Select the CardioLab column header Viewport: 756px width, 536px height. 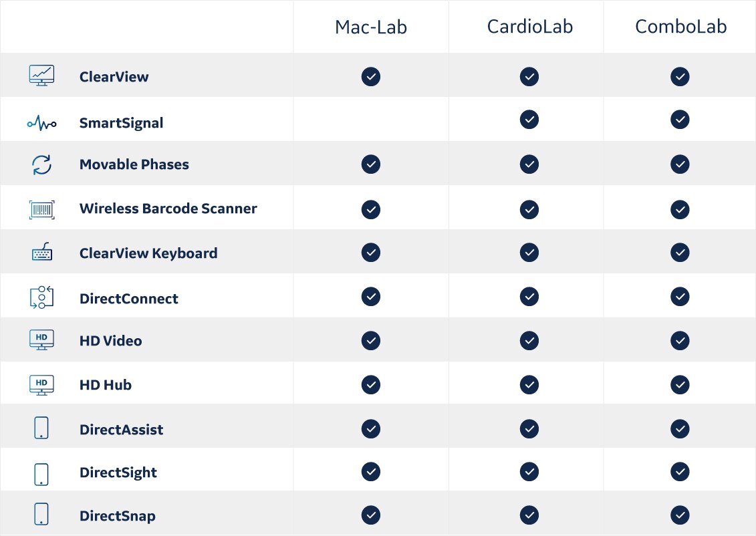[x=530, y=27]
